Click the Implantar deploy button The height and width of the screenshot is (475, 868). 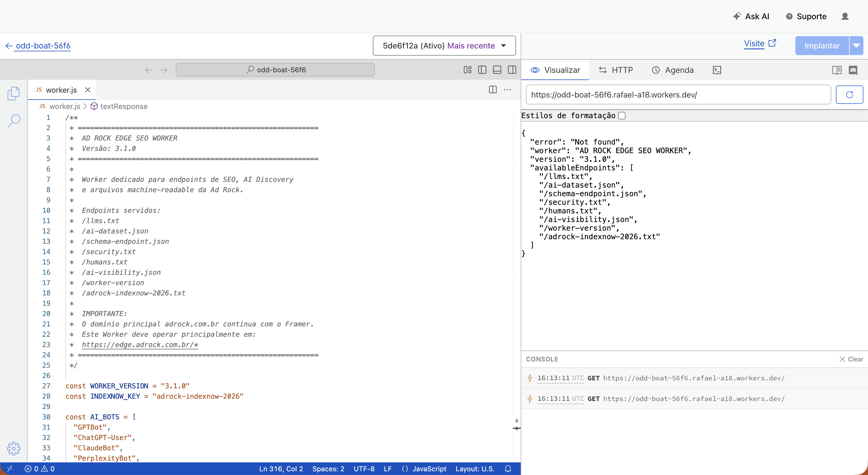822,45
